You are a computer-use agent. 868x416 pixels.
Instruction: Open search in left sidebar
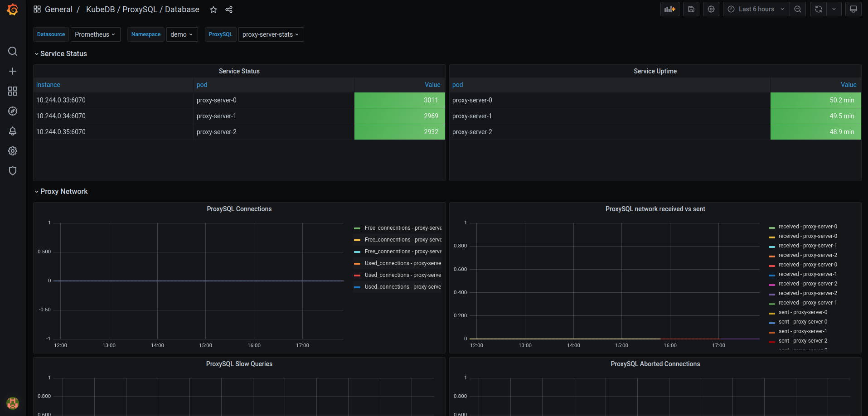13,51
